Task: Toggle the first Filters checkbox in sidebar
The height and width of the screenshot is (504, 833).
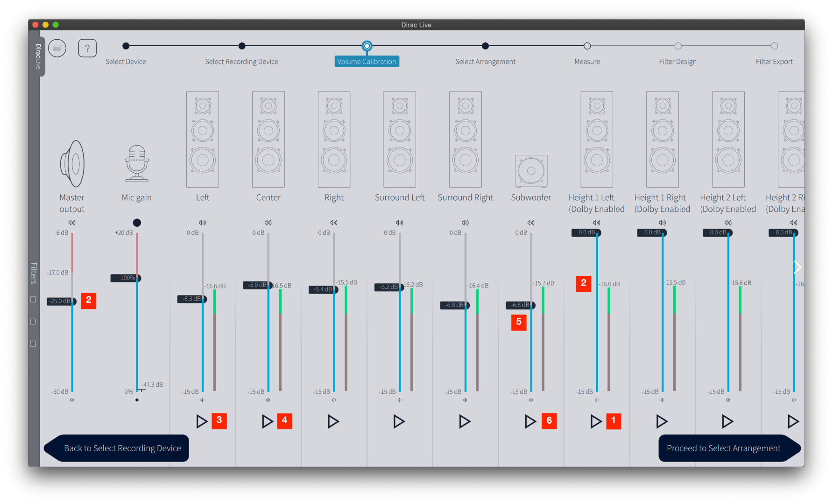Action: (x=33, y=300)
